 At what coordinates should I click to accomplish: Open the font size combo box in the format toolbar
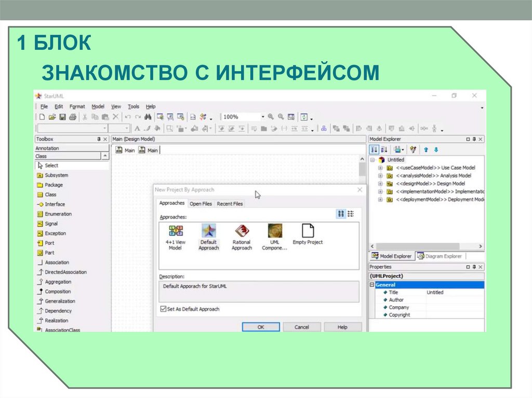click(x=119, y=129)
